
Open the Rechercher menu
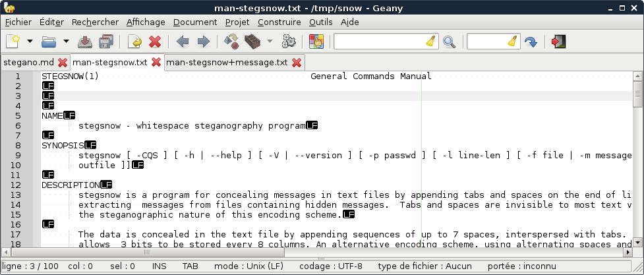96,22
